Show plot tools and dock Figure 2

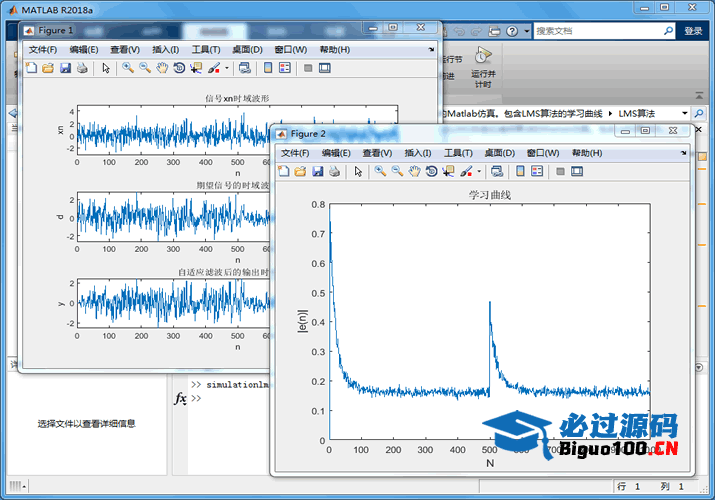tap(577, 171)
